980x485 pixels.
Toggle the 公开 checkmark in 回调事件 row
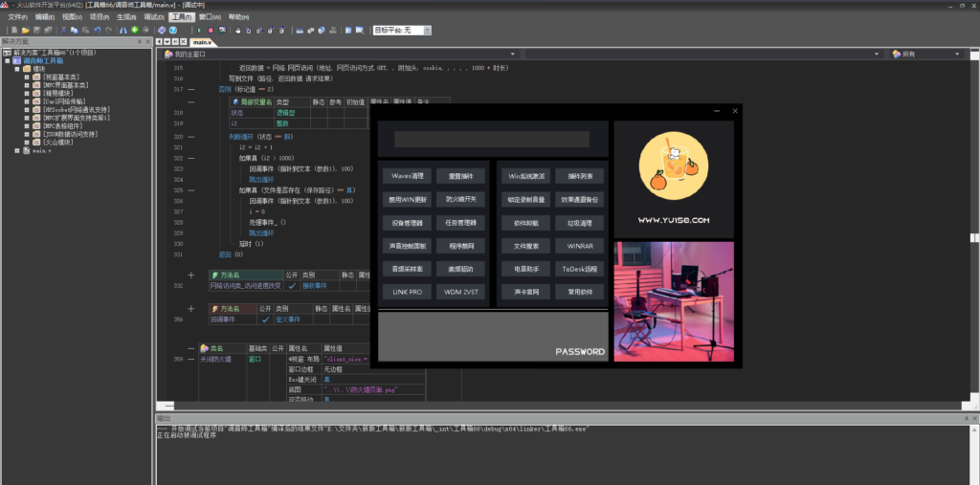[265, 320]
